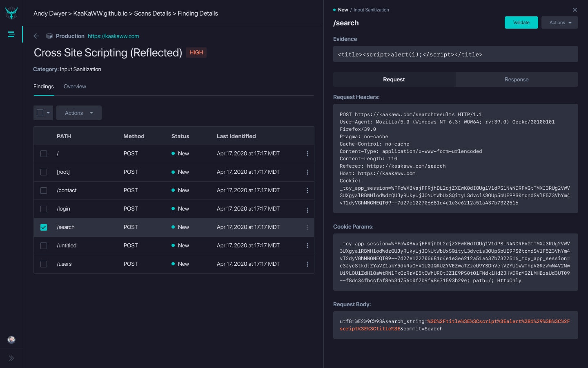This screenshot has height=368, width=588.
Task: Open the https://kaakaww.com link
Action: (x=113, y=36)
